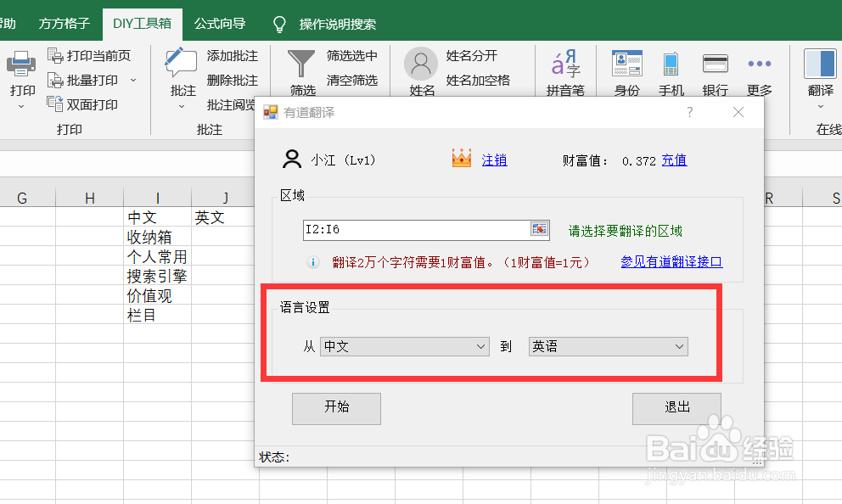Click the 姓名 person avatar icon
The image size is (842, 504).
(x=420, y=64)
